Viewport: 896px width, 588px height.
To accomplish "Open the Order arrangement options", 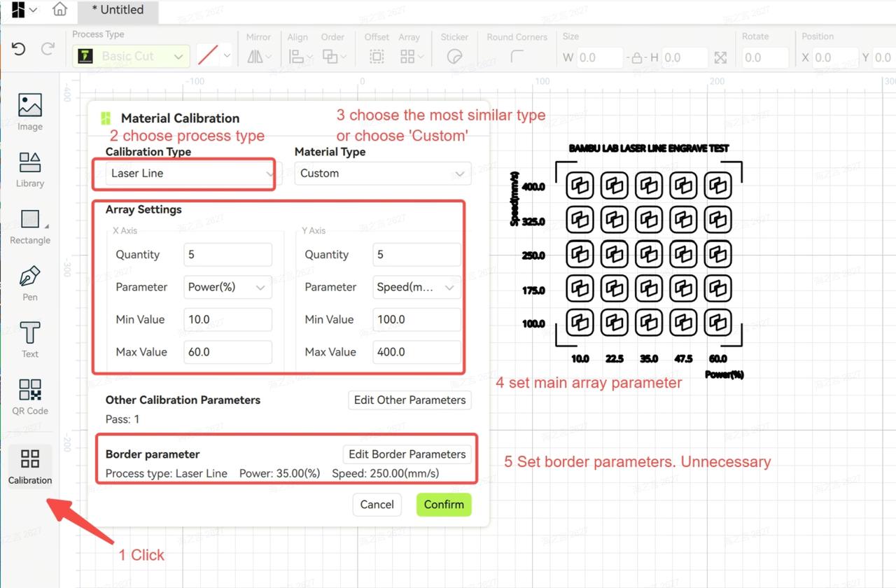I will [x=332, y=57].
